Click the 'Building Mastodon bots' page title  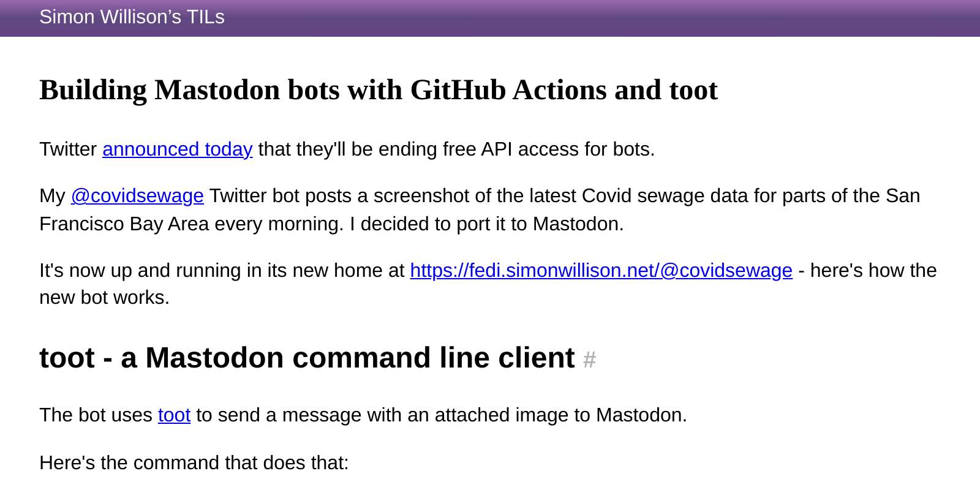coord(379,91)
